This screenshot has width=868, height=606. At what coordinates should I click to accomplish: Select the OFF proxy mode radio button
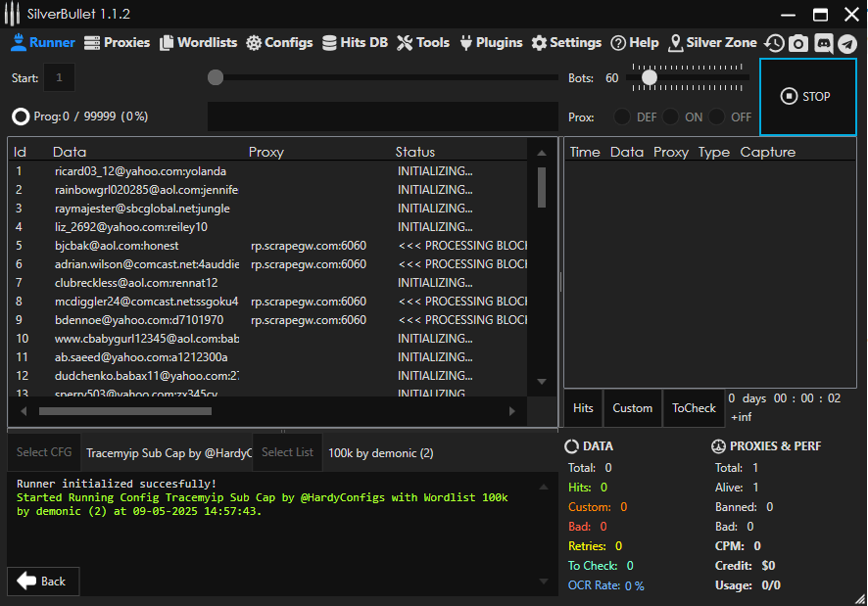717,117
